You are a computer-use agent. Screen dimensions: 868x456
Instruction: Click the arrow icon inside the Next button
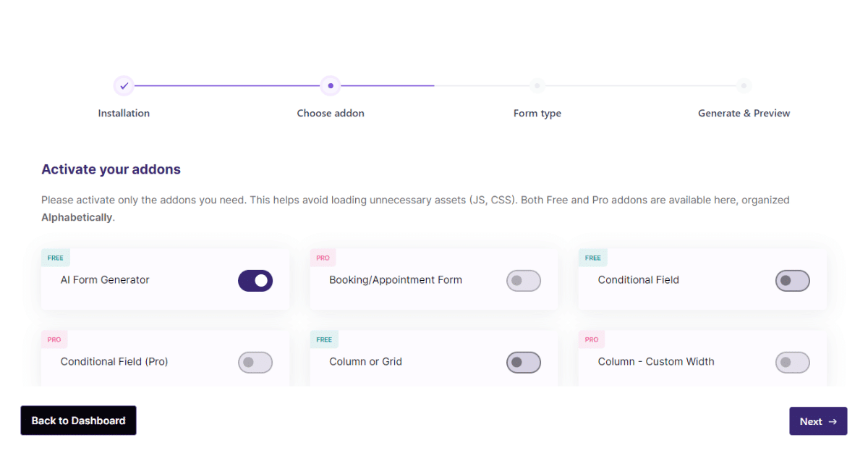(x=831, y=421)
